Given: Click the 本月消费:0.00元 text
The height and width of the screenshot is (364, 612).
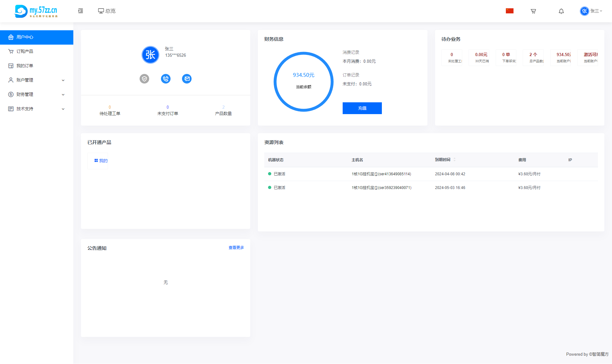Looking at the screenshot, I should coord(359,61).
